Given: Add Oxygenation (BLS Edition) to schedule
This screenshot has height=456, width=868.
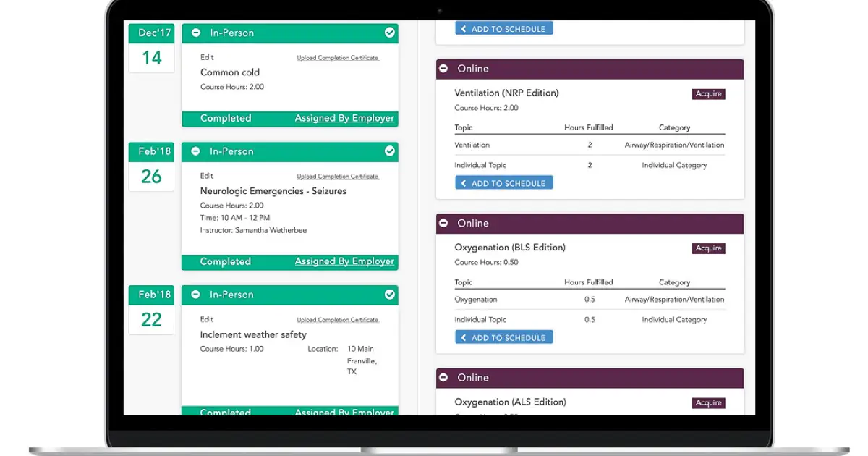Looking at the screenshot, I should (x=504, y=337).
